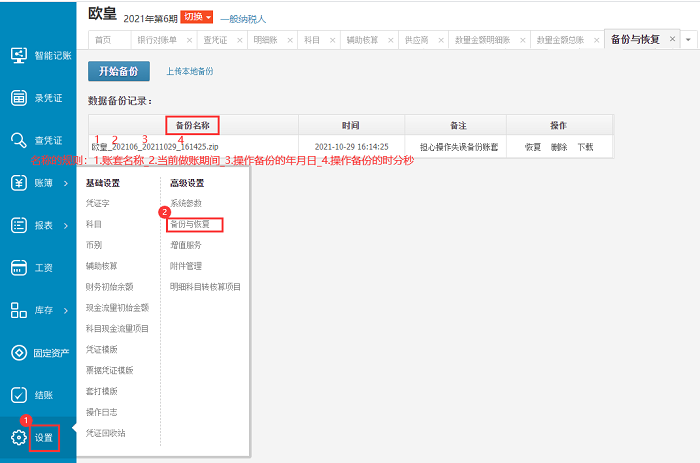700x463 pixels.
Task: Click 恢复 for the backup record
Action: tap(532, 147)
